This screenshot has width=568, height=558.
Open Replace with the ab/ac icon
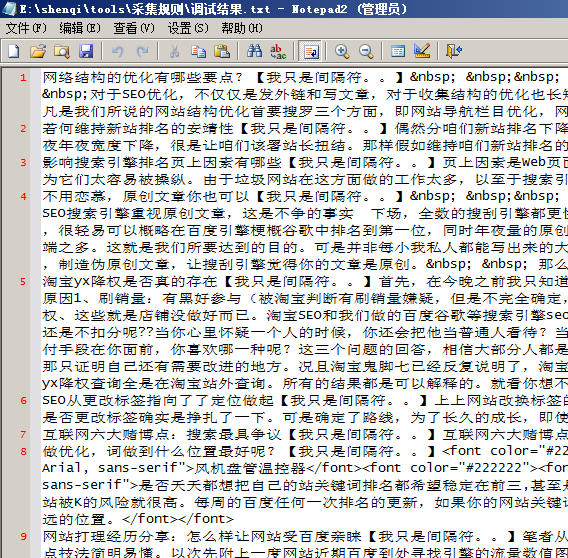pos(278,51)
